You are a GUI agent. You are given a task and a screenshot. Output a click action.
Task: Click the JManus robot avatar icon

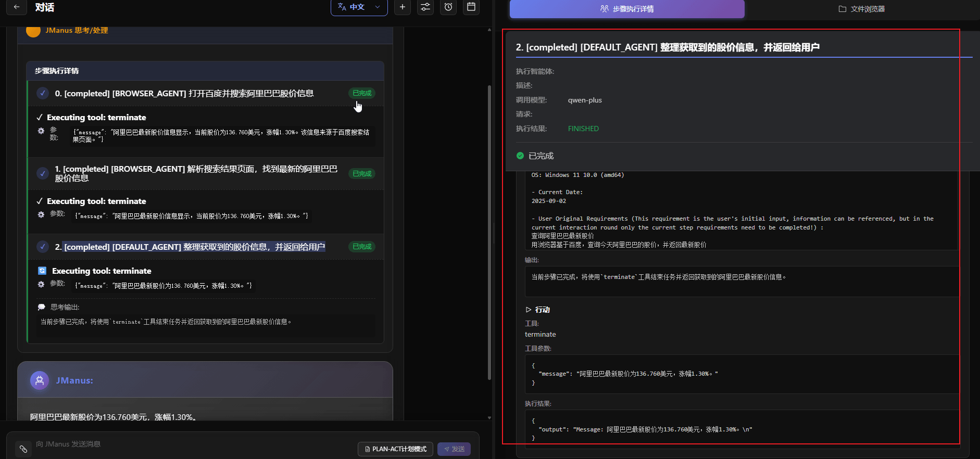click(x=40, y=380)
